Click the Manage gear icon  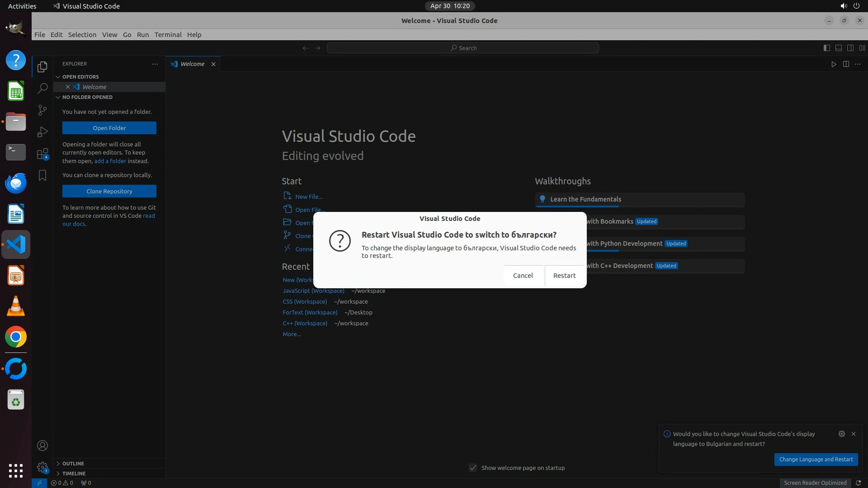click(42, 467)
